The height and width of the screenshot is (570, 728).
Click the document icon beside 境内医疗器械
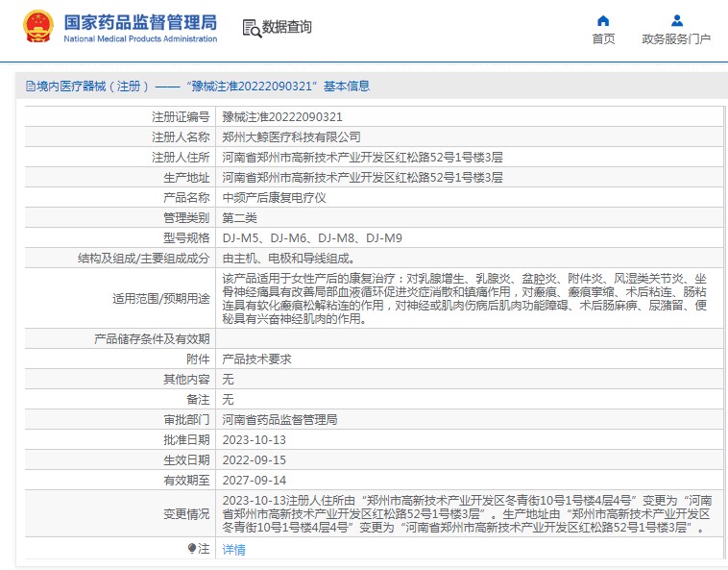(x=31, y=86)
